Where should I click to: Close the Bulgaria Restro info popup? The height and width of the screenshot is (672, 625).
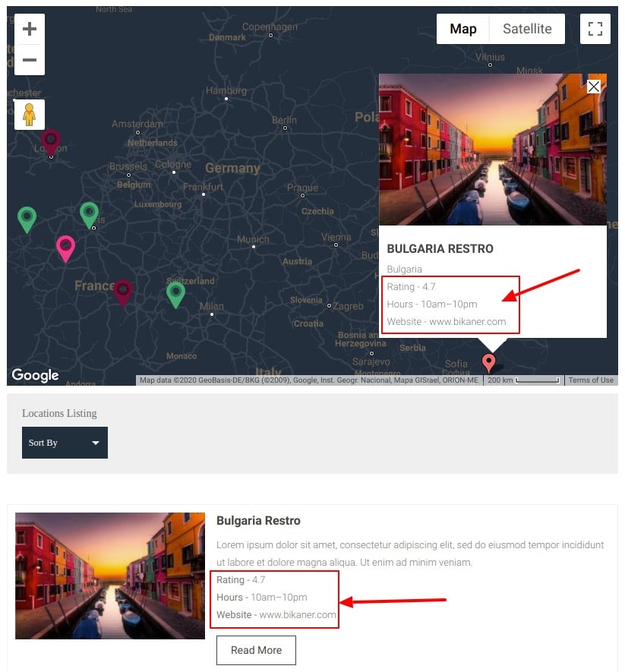pyautogui.click(x=594, y=87)
